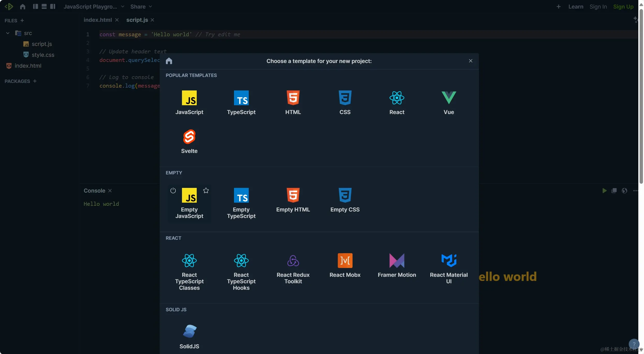Star the Empty JavaScript template as favorite
This screenshot has height=354, width=644.
click(206, 190)
